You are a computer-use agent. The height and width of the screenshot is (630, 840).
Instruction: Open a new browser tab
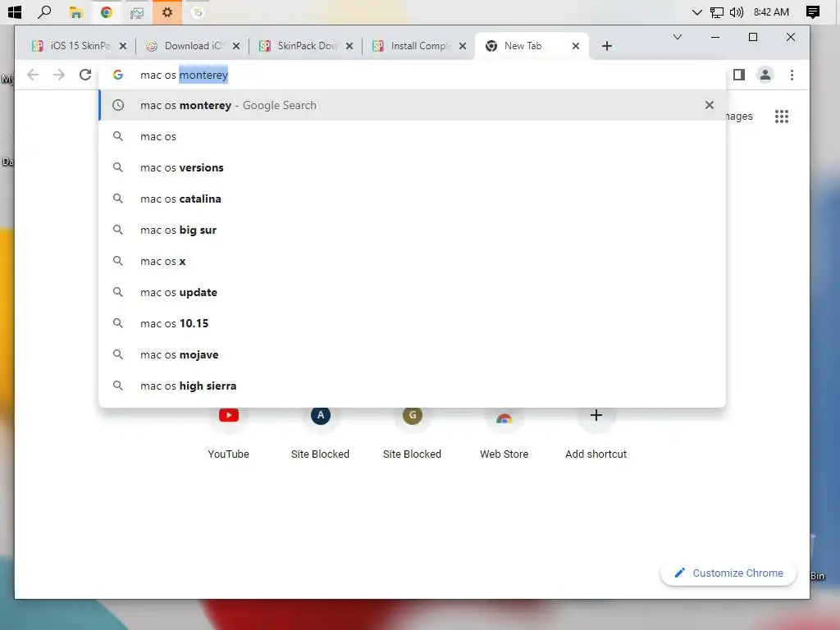pos(606,46)
